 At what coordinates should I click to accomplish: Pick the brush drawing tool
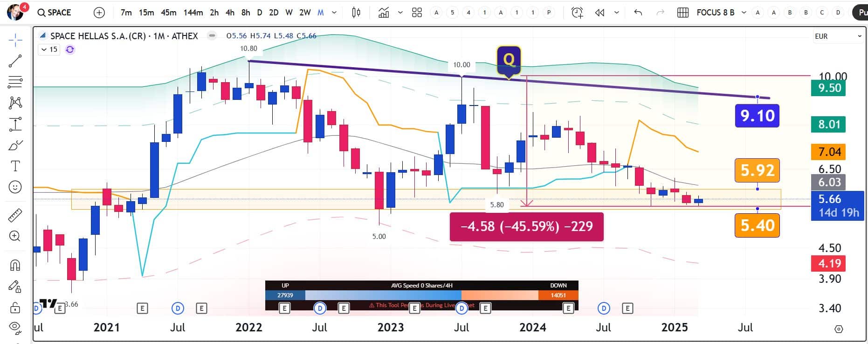click(x=15, y=146)
